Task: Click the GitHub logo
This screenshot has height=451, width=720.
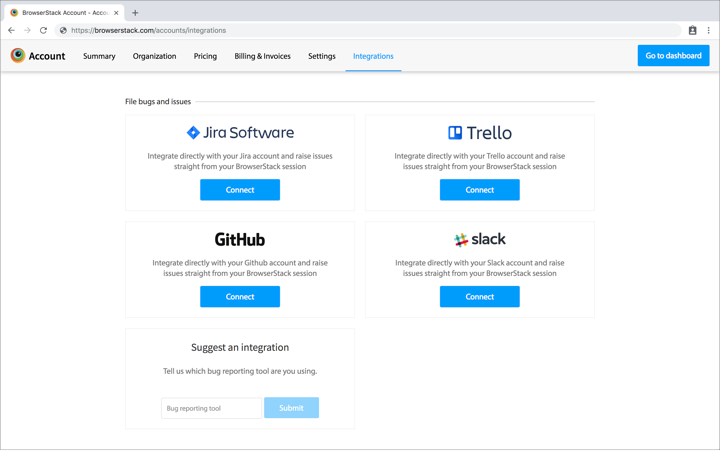Action: coord(240,239)
